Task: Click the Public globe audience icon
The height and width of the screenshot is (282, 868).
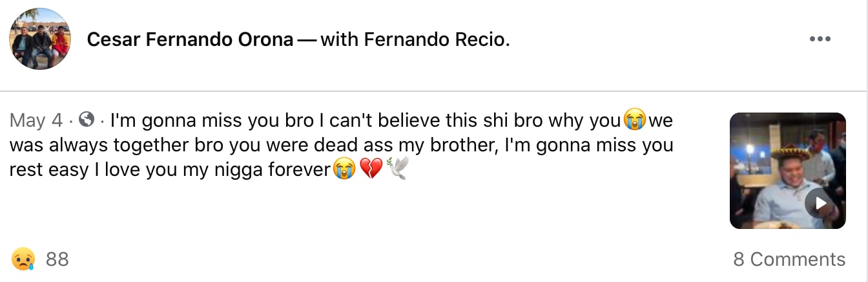Action: [x=87, y=120]
